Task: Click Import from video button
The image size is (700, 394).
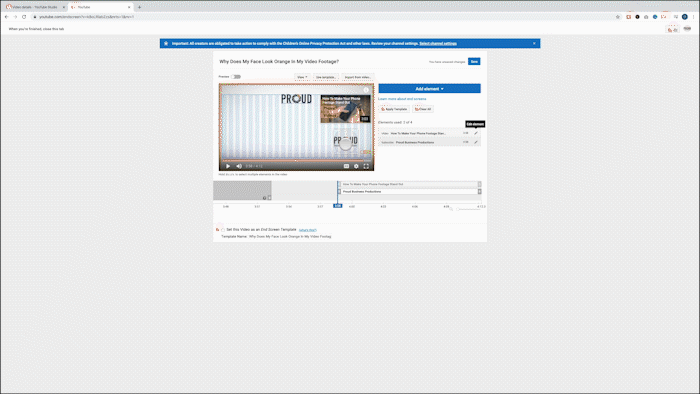Action: click(x=358, y=77)
